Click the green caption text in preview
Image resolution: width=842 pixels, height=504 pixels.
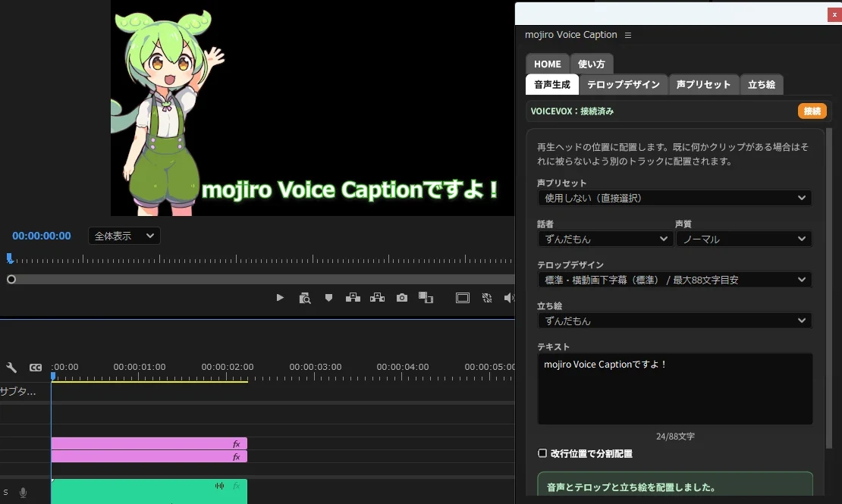pos(350,189)
